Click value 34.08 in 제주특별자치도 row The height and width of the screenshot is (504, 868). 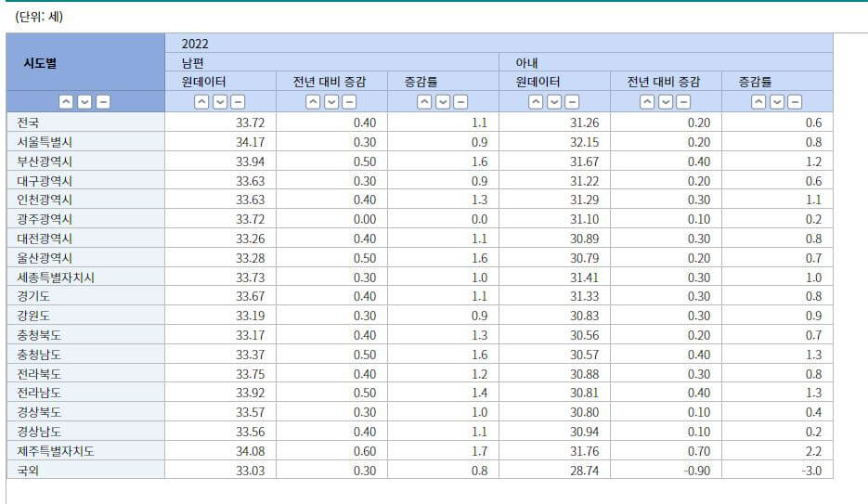[x=251, y=451]
